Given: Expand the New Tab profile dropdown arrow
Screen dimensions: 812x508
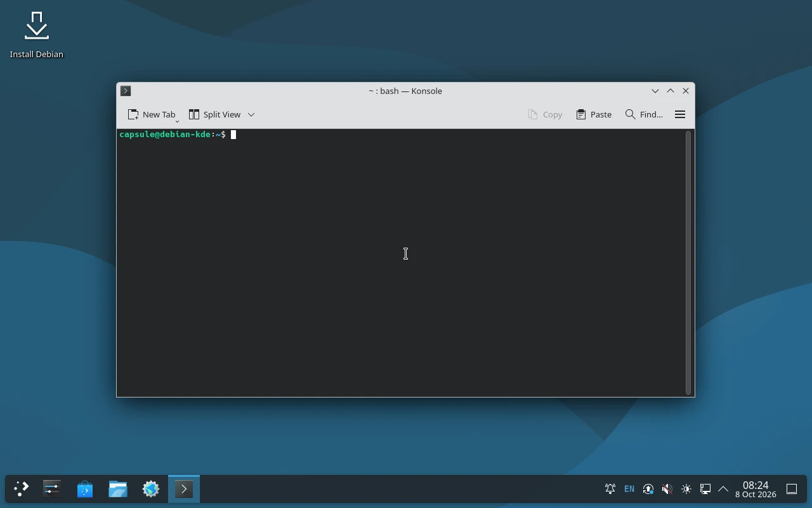Looking at the screenshot, I should (x=178, y=120).
